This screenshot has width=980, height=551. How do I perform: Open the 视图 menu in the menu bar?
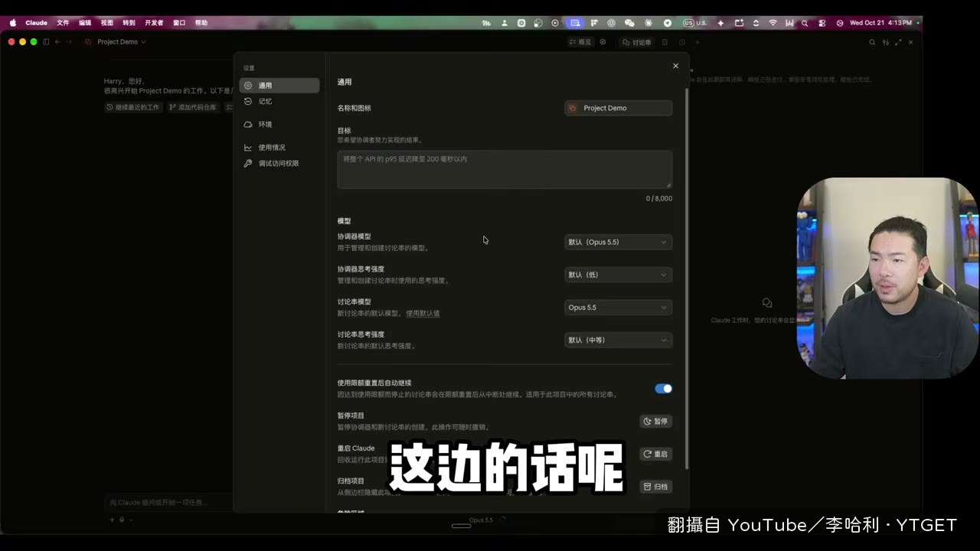tap(107, 23)
